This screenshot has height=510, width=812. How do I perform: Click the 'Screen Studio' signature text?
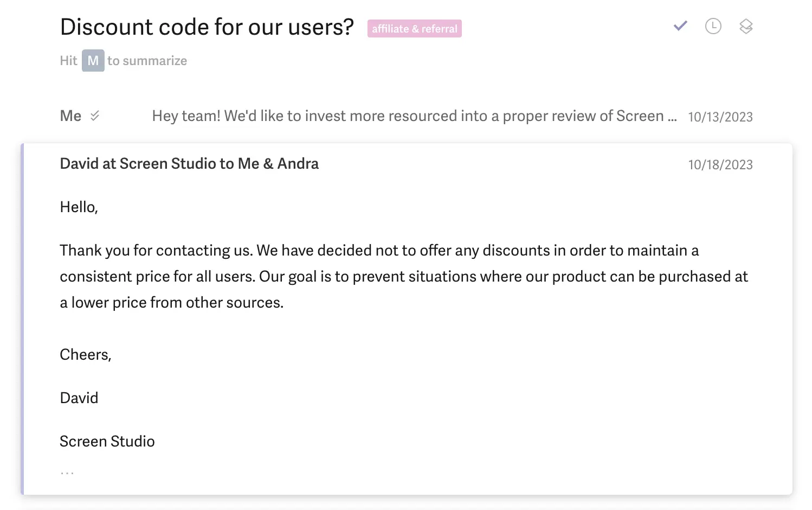[x=107, y=442]
